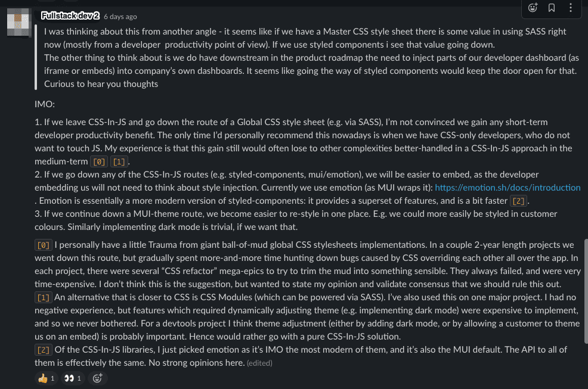Viewport: 588px width, 389px height.
Task: Click the inline [2] footnote reference
Action: (x=518, y=201)
